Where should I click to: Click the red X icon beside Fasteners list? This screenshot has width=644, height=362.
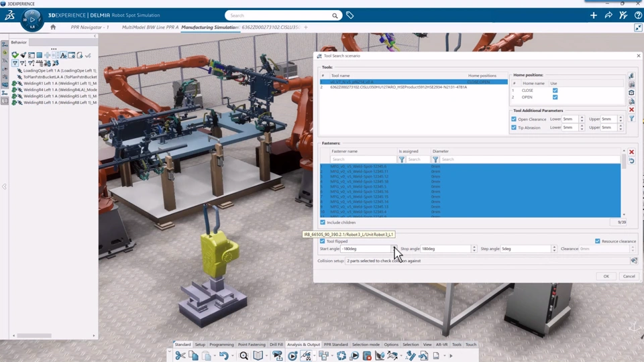[632, 152]
